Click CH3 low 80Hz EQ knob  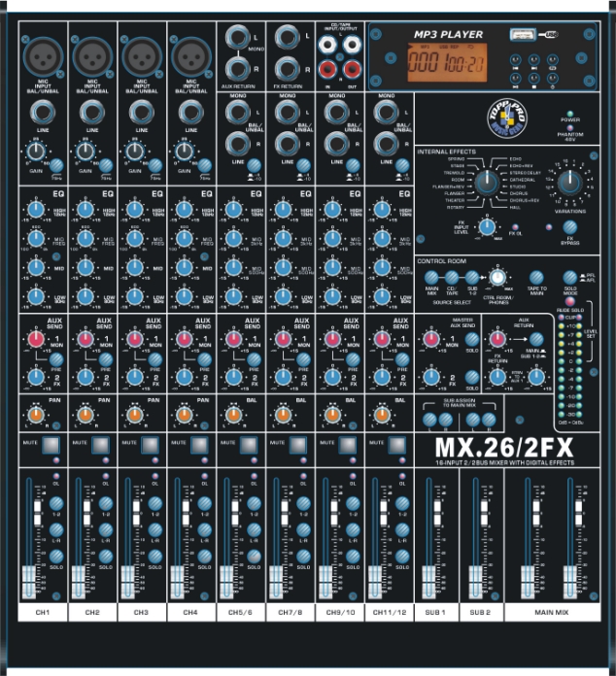pos(135,296)
